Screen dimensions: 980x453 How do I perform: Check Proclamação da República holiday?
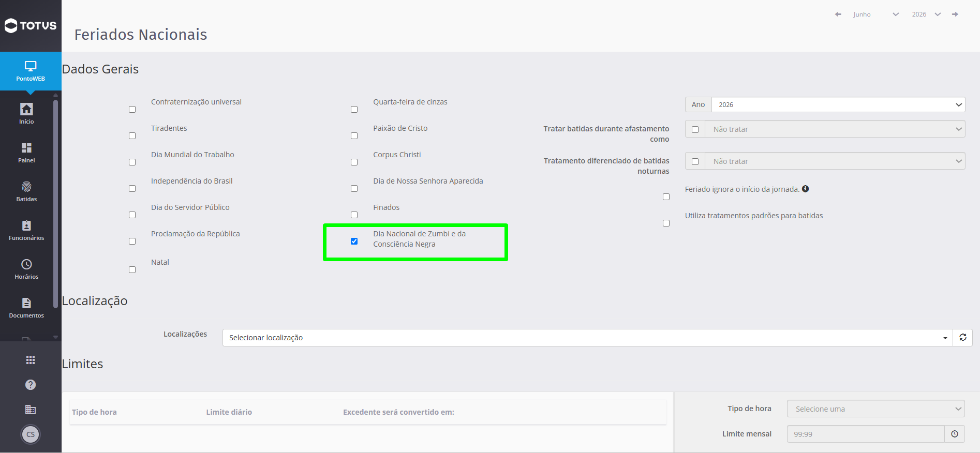tap(132, 241)
